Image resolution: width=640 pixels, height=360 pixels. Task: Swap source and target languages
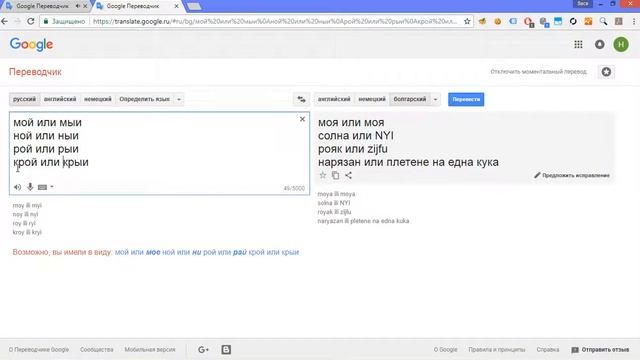pos(301,99)
